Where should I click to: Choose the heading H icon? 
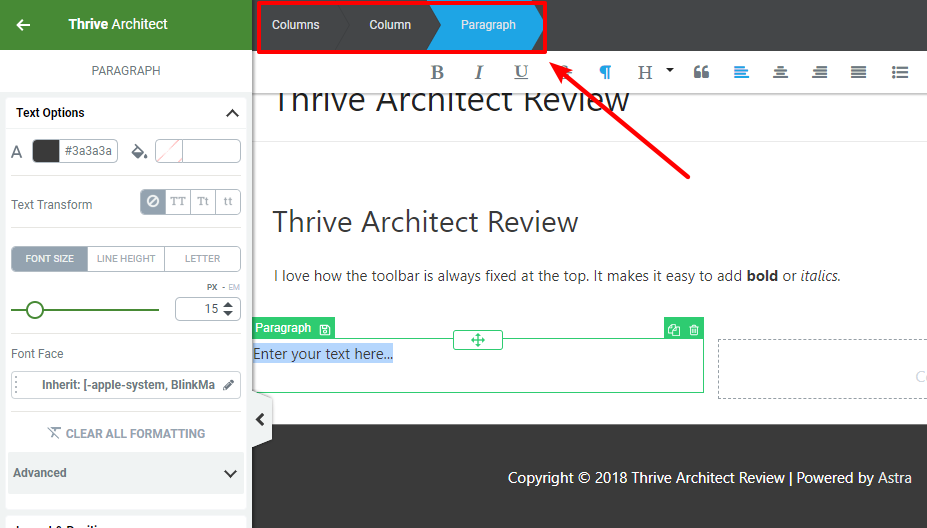[644, 72]
